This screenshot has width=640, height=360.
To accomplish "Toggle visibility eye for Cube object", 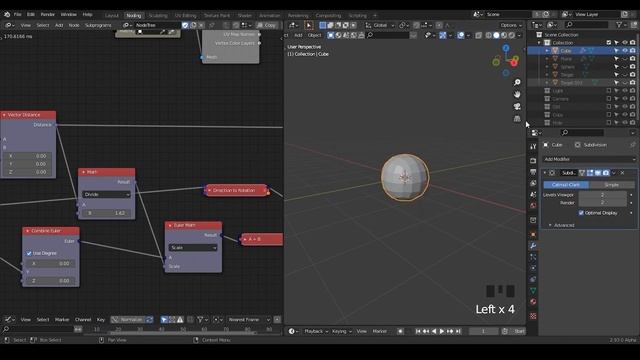I will click(624, 51).
